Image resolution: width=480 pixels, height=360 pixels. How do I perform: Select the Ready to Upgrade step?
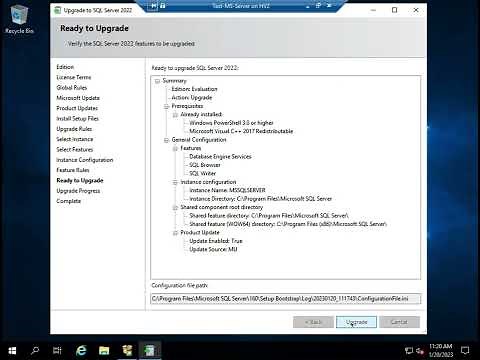click(x=80, y=181)
